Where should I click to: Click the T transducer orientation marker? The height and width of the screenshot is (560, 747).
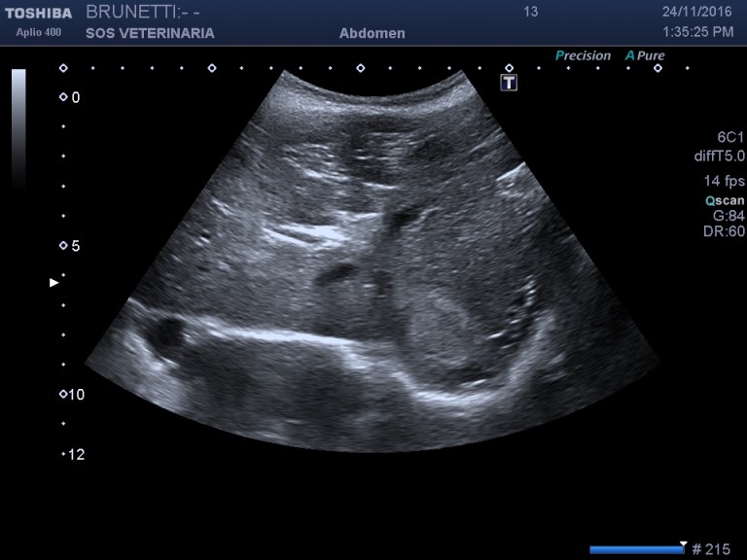(508, 83)
